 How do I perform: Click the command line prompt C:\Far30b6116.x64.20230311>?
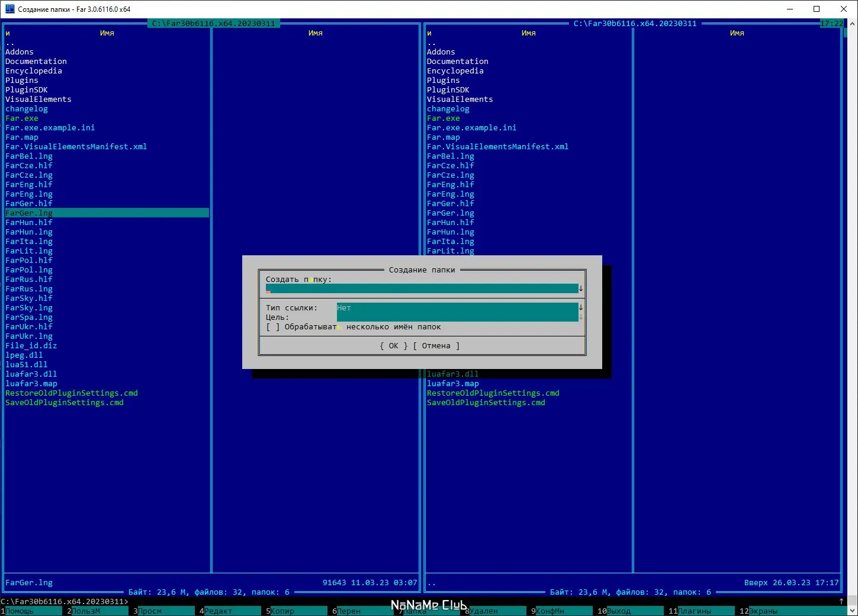click(x=65, y=601)
